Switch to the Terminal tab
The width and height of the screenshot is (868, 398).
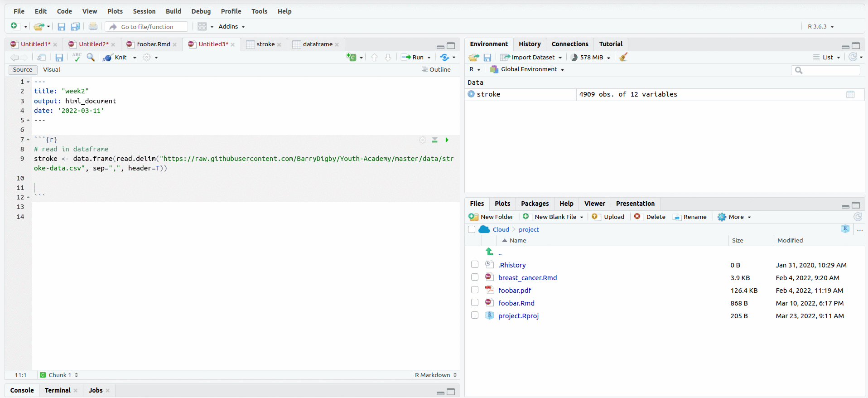coord(58,390)
